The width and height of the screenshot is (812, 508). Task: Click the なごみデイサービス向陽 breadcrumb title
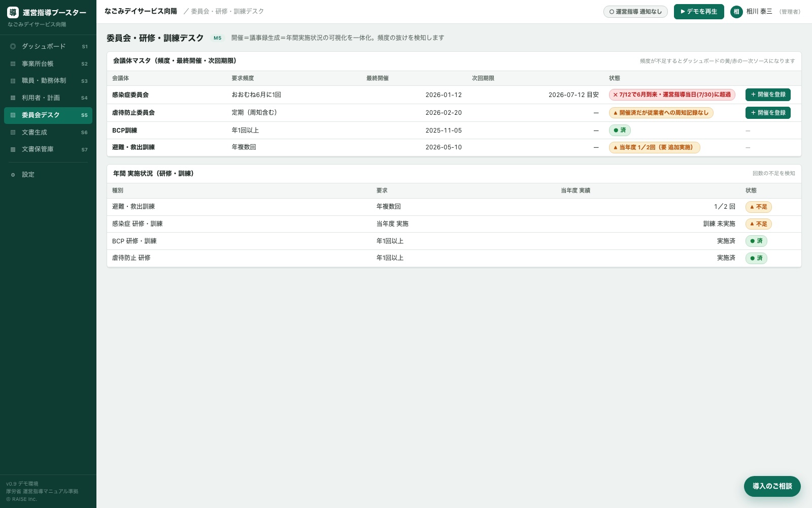(x=141, y=11)
